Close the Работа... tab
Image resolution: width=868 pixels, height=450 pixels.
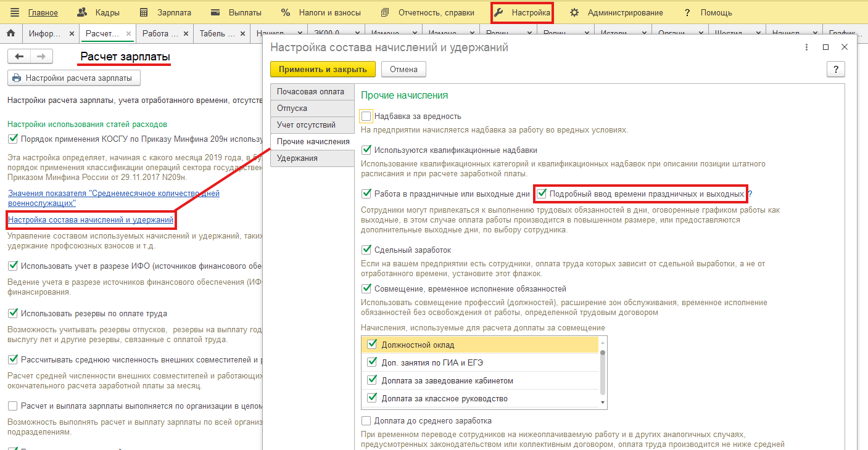184,34
